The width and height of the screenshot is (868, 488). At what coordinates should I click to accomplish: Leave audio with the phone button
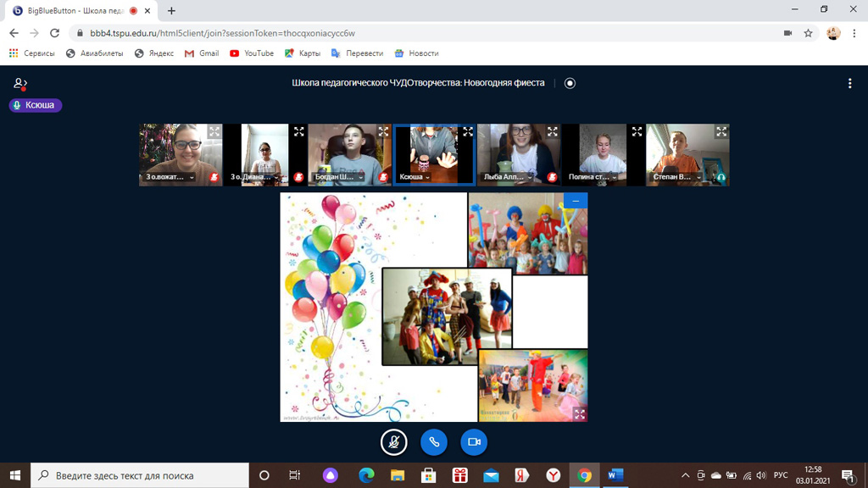coord(434,441)
